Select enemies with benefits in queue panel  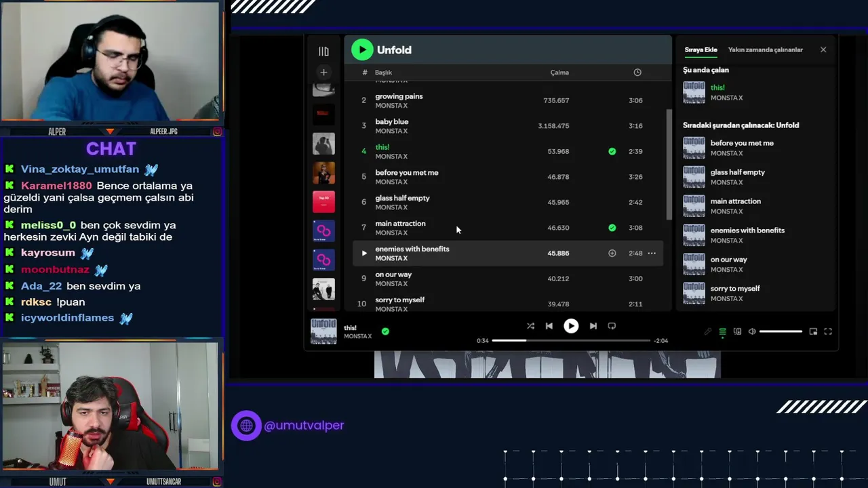757,235
